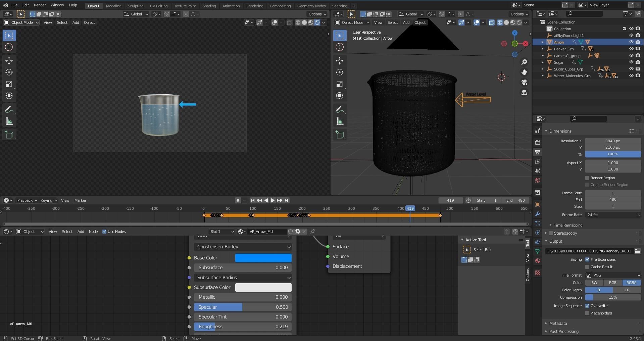Hide the Sugar object in viewport
Screen dimensions: 644x341
point(631,62)
